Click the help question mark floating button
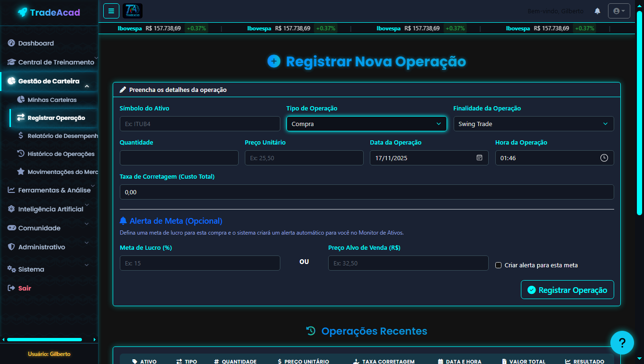Screen dimensions: 644x364 [622, 342]
